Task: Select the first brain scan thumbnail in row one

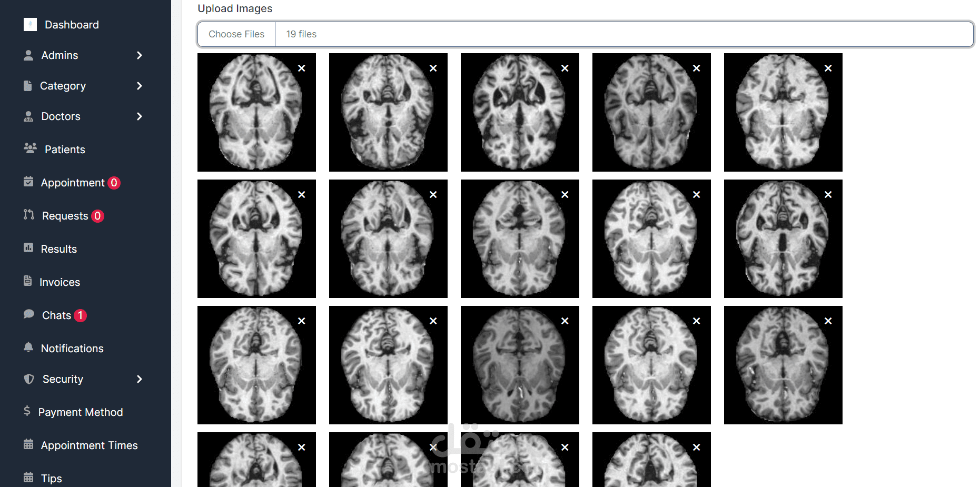Action: pyautogui.click(x=256, y=112)
